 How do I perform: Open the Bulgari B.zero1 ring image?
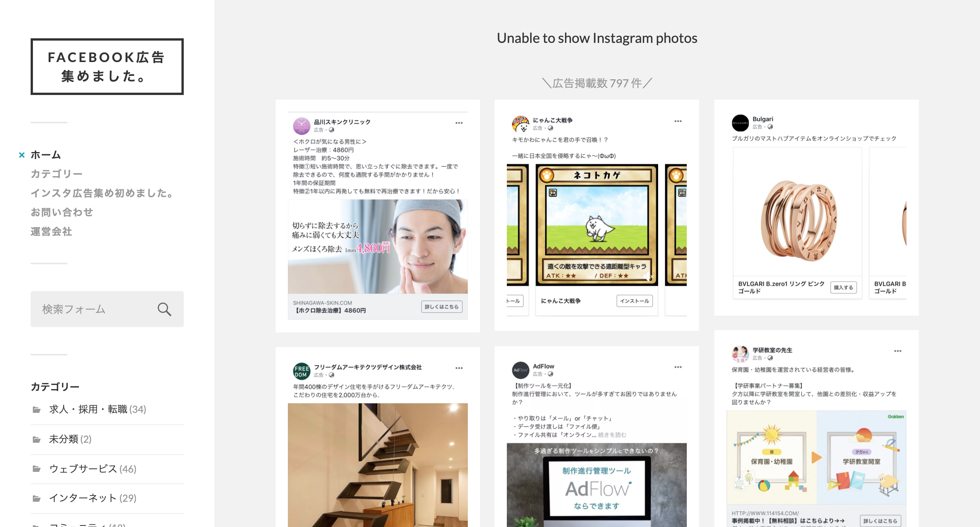tap(798, 212)
